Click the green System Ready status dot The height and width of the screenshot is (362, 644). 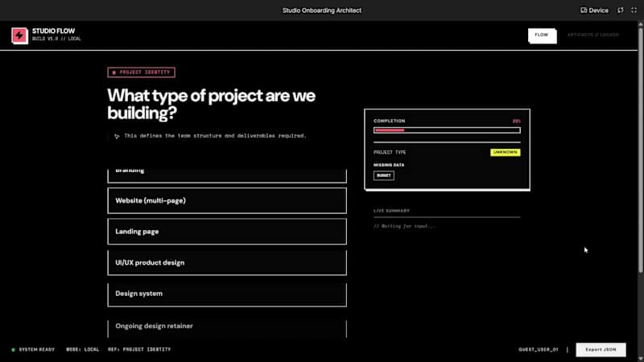(x=13, y=349)
